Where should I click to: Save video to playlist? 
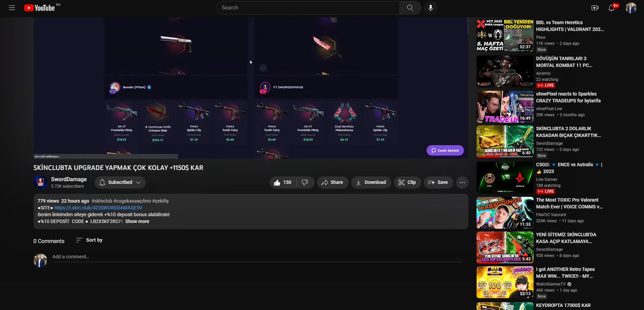[x=438, y=182]
